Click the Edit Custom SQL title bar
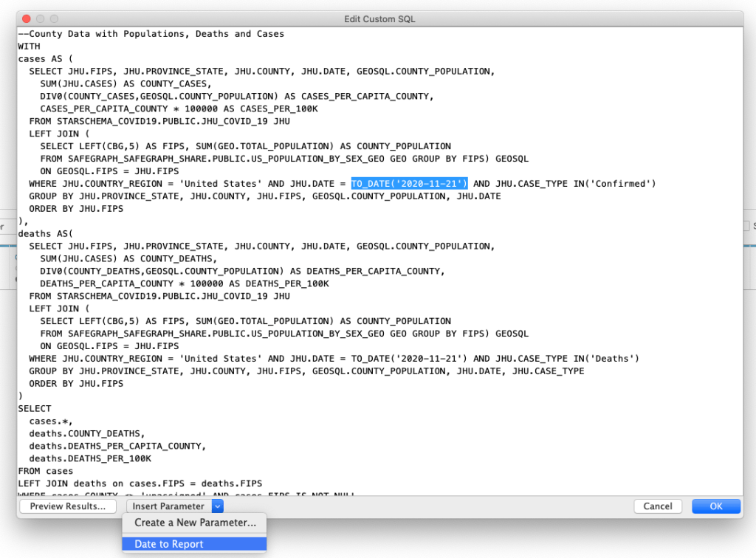This screenshot has height=558, width=756. pos(379,18)
